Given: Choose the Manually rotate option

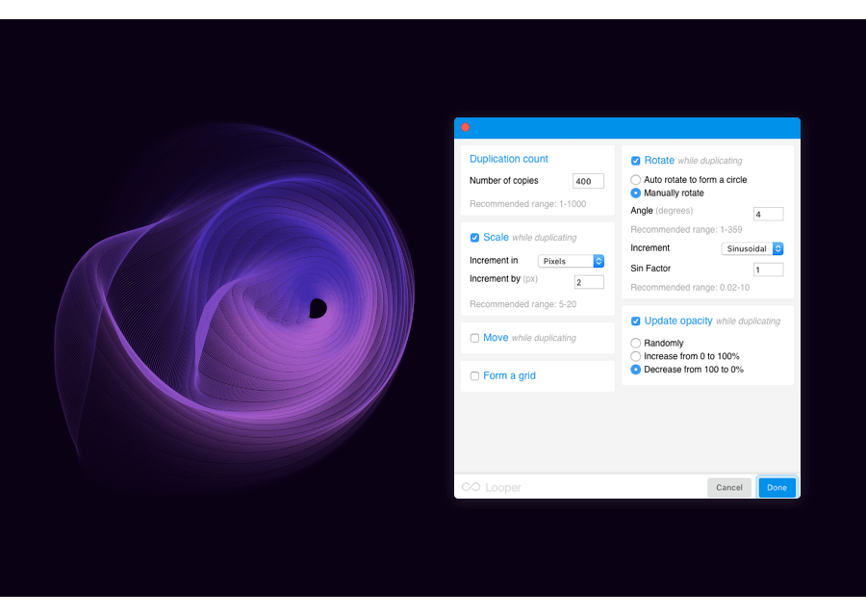Looking at the screenshot, I should click(636, 193).
